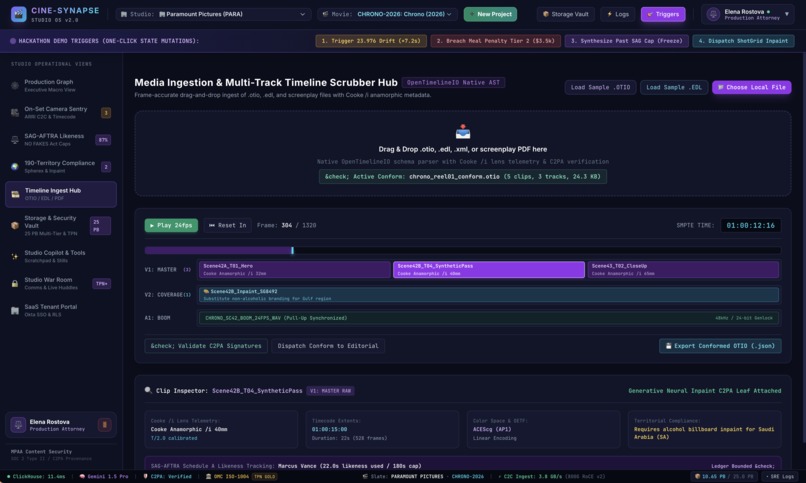The image size is (806, 483).
Task: Click the Storage Vault 25 PB badge
Action: tap(100, 226)
